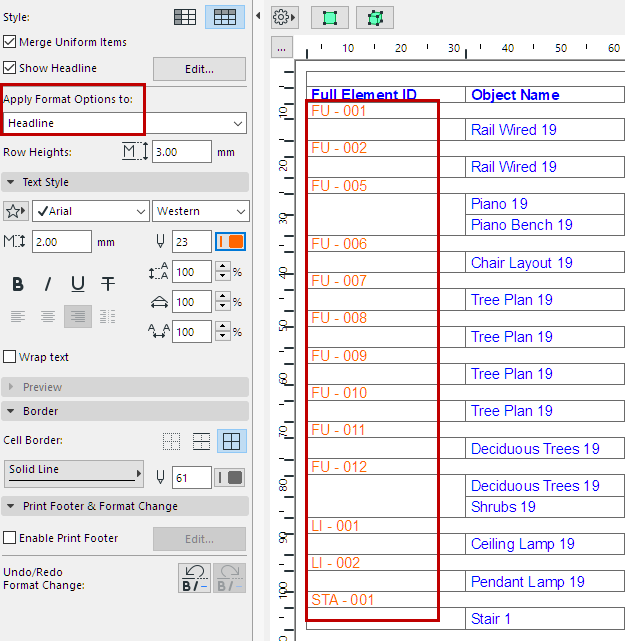The height and width of the screenshot is (641, 625).
Task: Click the line spacing icon
Action: tap(159, 271)
